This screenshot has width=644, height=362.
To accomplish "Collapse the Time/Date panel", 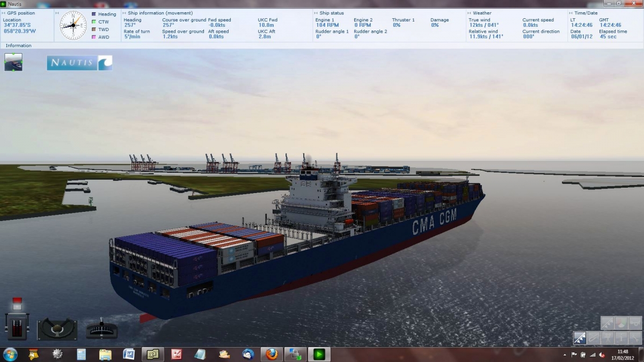I will [570, 13].
